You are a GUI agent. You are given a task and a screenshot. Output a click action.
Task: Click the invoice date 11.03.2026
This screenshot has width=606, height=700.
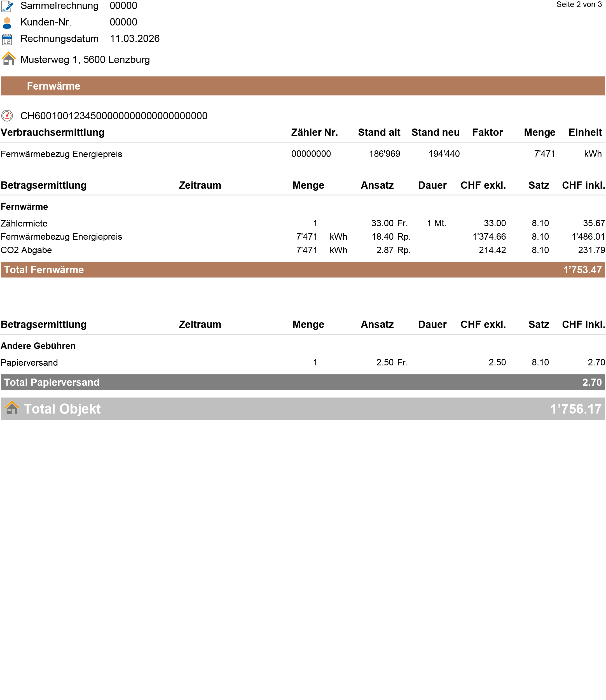135,39
